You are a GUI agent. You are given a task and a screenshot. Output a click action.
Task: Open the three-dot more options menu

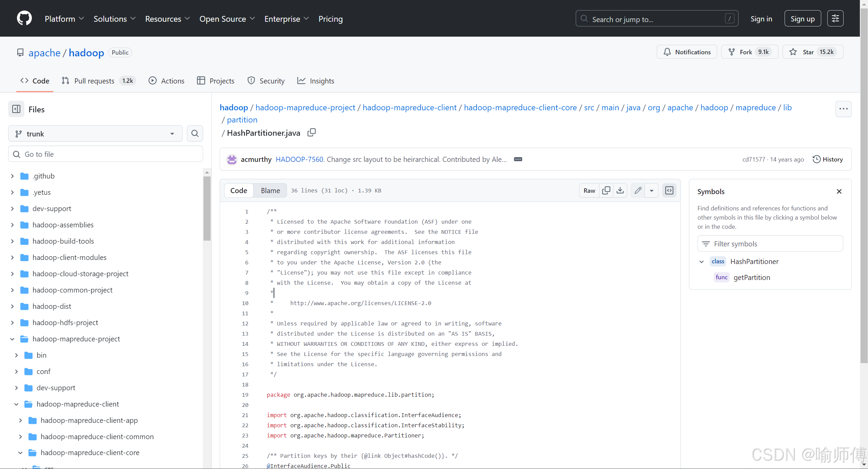(843, 109)
